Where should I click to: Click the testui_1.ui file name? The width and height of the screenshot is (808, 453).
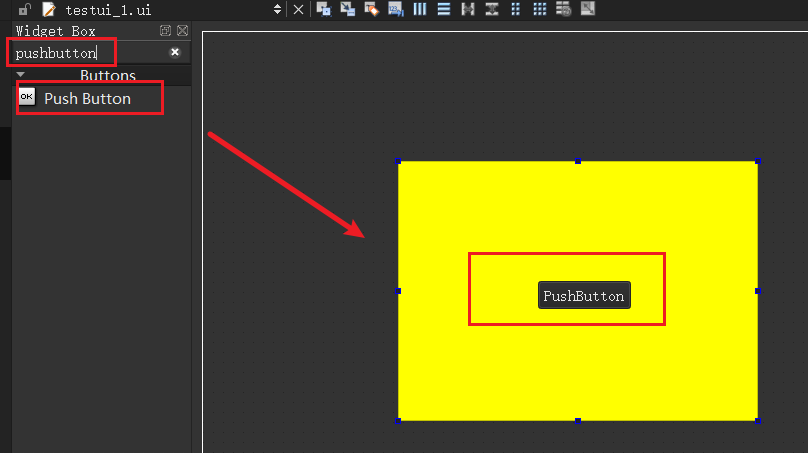[108, 10]
